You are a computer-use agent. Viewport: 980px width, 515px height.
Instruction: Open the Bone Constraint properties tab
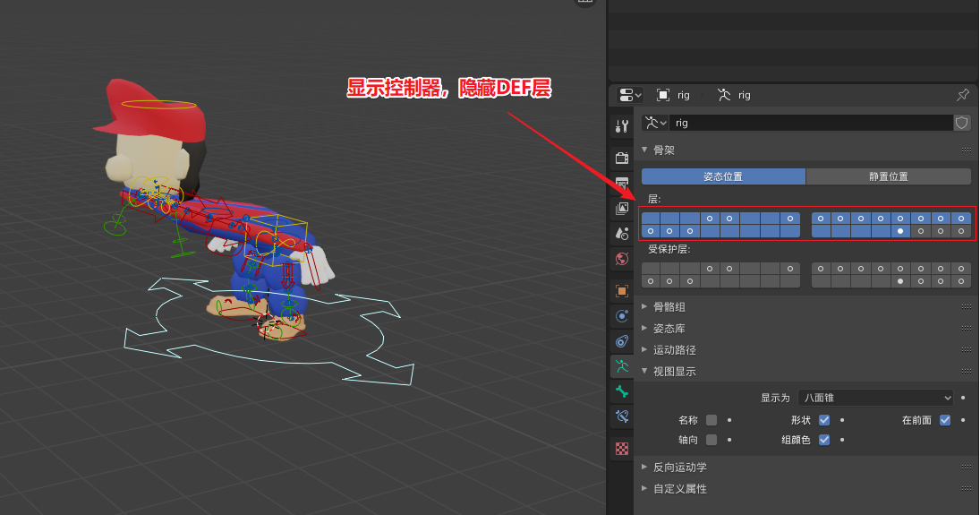tap(622, 416)
